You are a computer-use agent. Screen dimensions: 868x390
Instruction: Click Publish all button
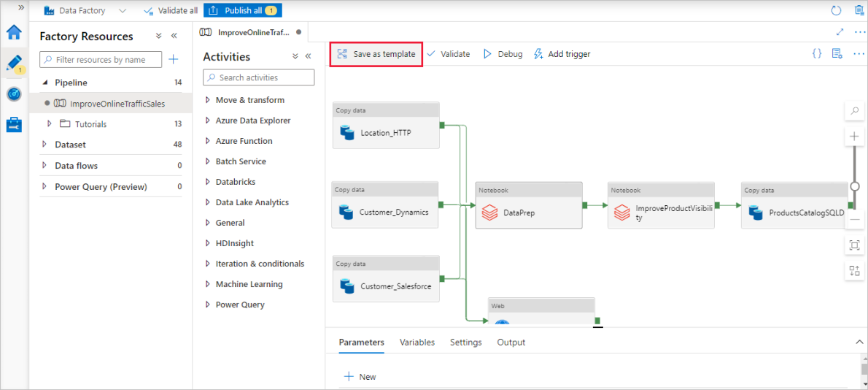(x=242, y=10)
